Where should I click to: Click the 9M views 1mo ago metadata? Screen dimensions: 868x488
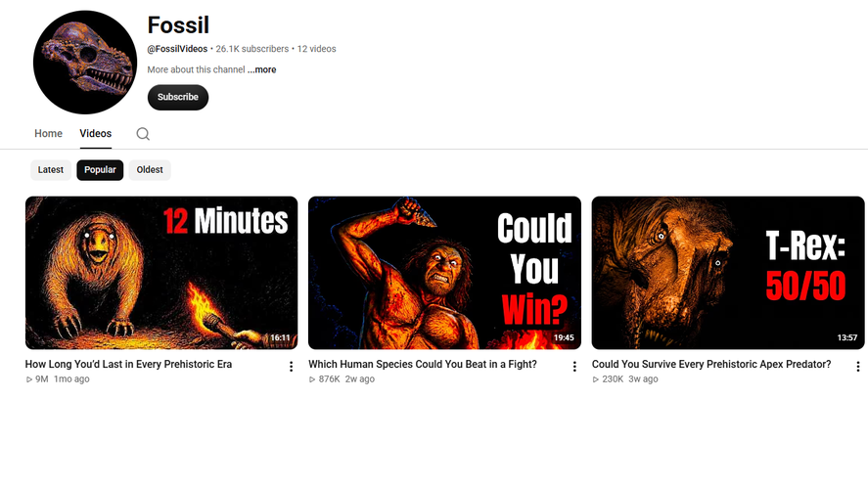(x=58, y=379)
